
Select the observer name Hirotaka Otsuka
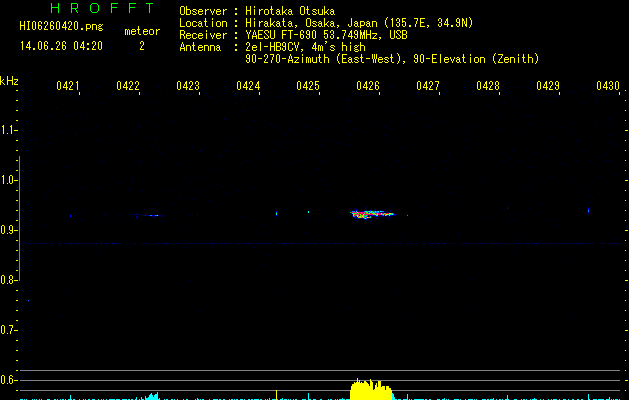[290, 11]
